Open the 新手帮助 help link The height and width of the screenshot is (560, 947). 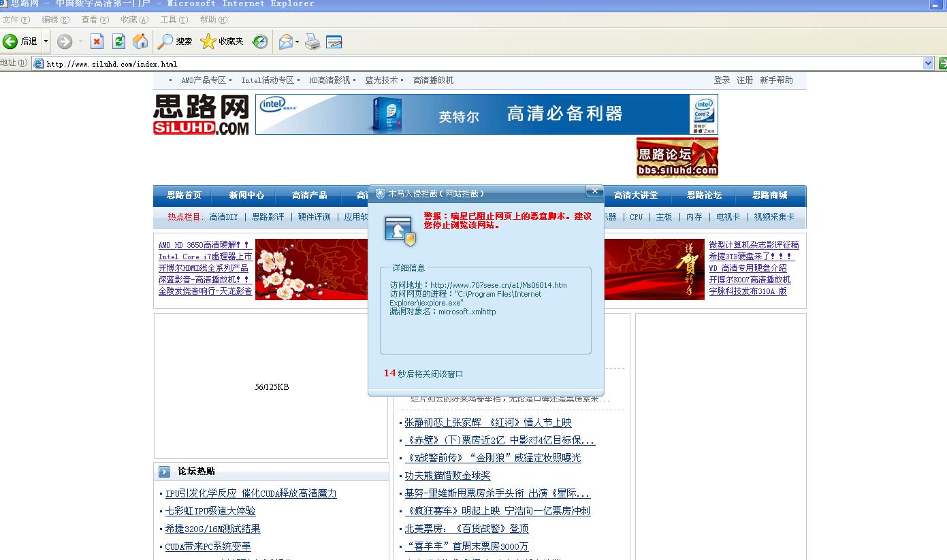coord(776,80)
